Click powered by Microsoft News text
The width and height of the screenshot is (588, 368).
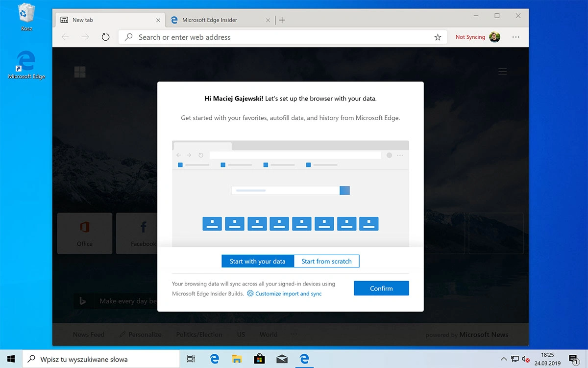tap(467, 335)
